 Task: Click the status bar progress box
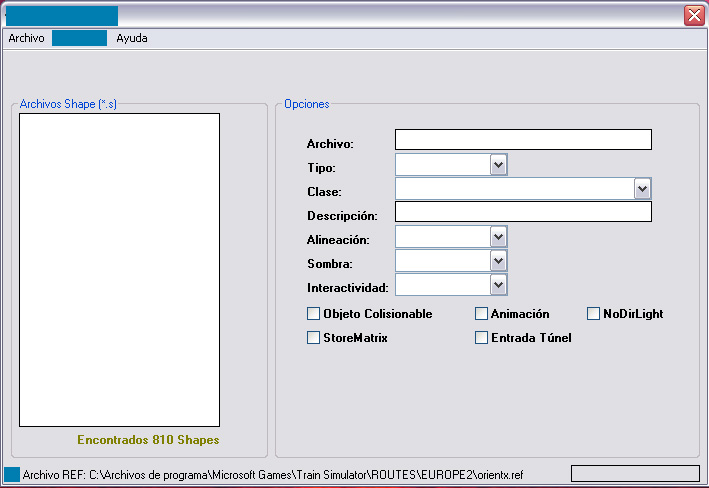coord(634,474)
